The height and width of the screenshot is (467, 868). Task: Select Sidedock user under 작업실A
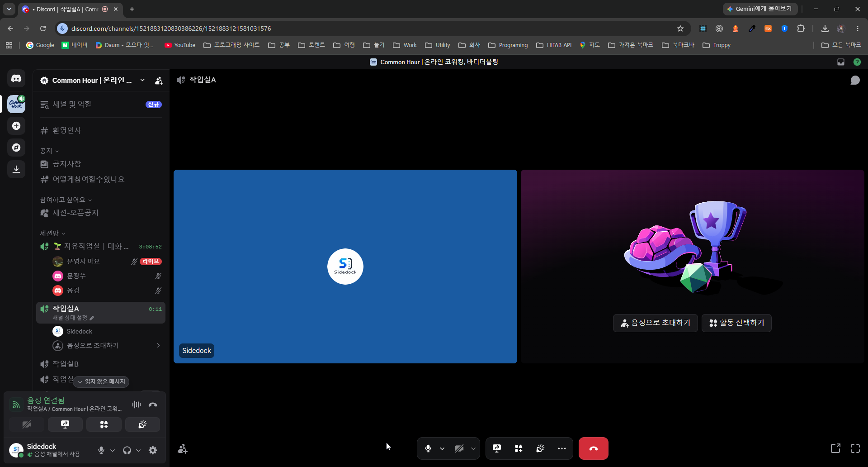(107, 331)
